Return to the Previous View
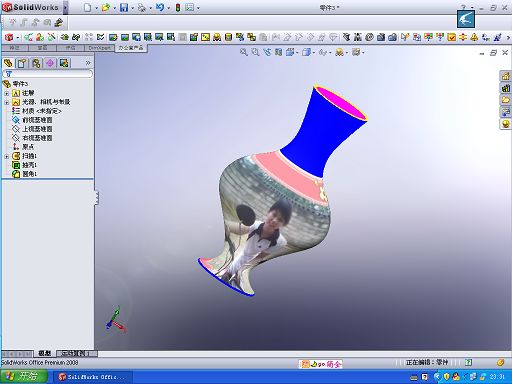 pyautogui.click(x=267, y=52)
